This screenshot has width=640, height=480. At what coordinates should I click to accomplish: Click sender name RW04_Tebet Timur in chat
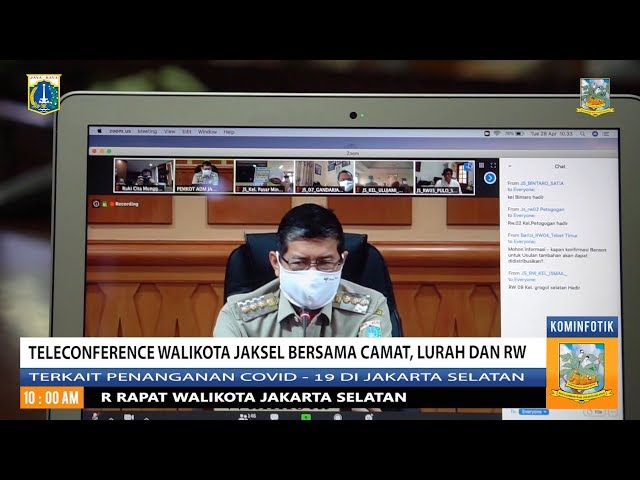coord(549,236)
